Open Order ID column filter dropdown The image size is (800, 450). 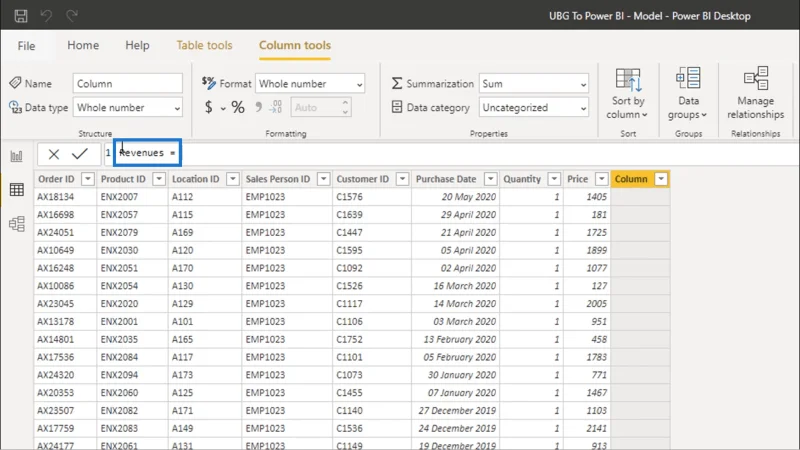pyautogui.click(x=88, y=179)
